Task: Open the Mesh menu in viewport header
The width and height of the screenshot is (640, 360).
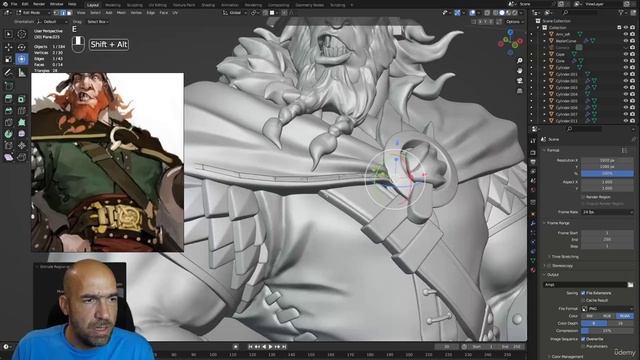Action: point(121,13)
